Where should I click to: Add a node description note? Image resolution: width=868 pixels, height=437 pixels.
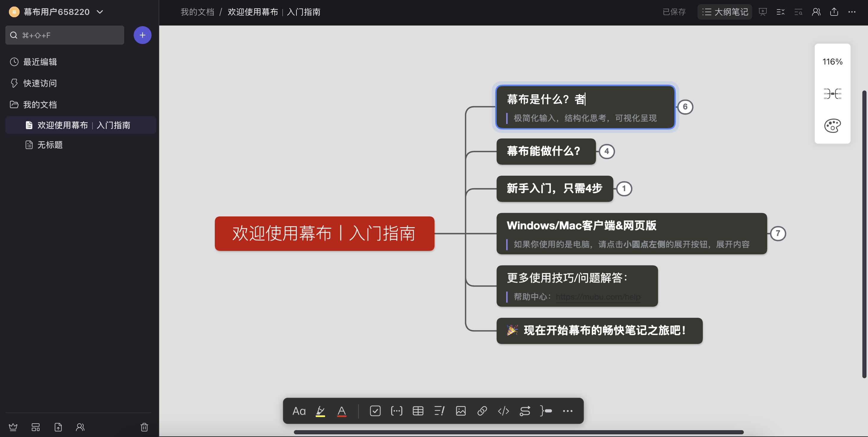coord(439,411)
